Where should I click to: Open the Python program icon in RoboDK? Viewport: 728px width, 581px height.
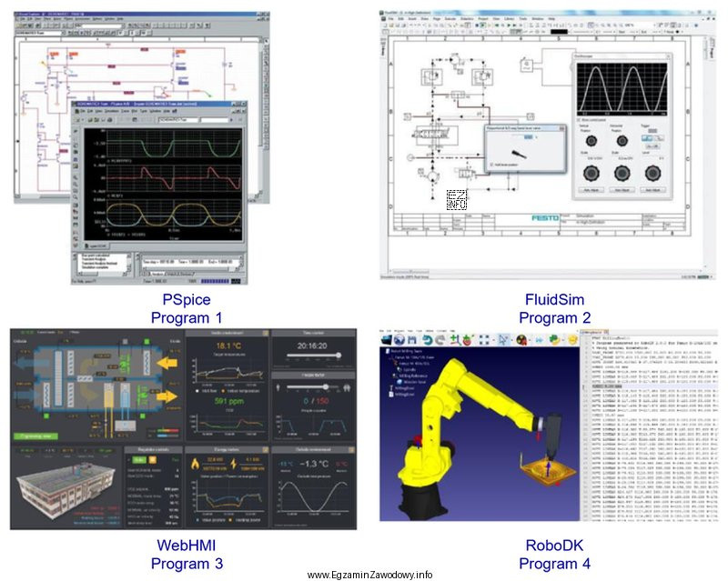(x=554, y=340)
